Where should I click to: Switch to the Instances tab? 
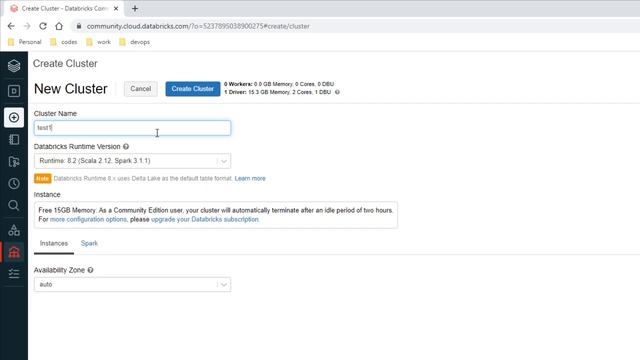coord(54,243)
